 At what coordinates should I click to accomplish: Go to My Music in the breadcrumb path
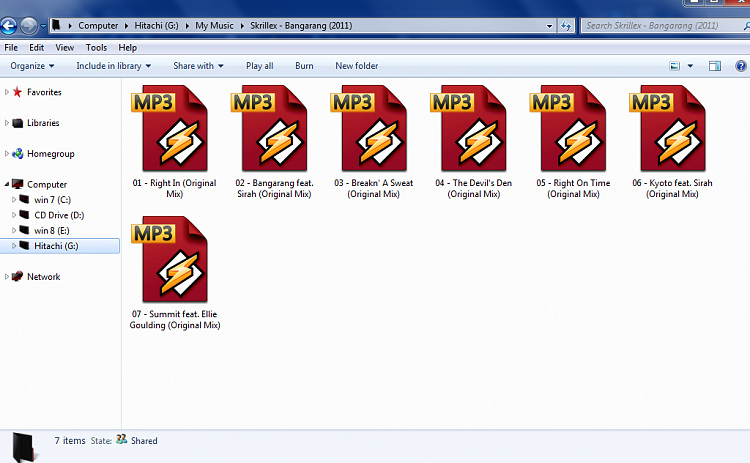[x=214, y=25]
